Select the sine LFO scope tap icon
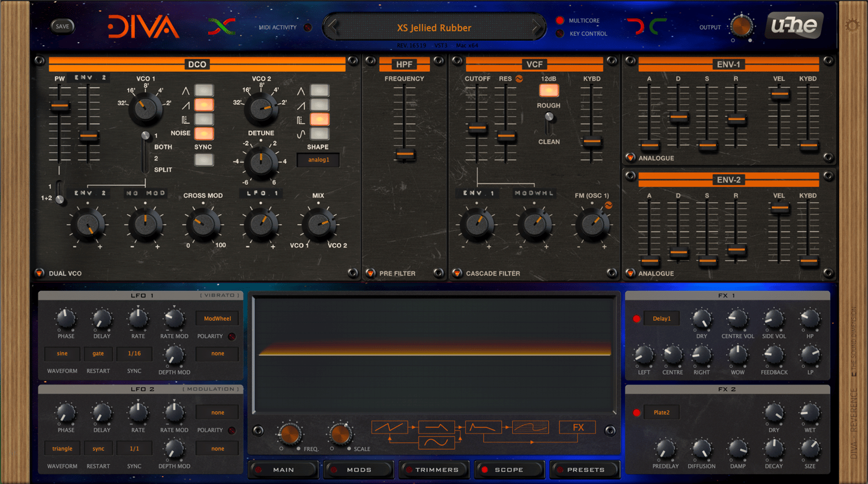 (436, 442)
